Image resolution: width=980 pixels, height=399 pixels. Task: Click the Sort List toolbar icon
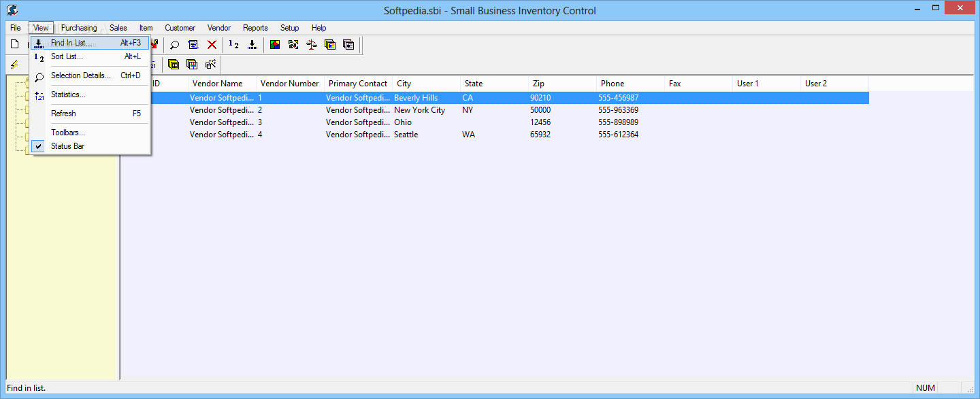pyautogui.click(x=233, y=45)
